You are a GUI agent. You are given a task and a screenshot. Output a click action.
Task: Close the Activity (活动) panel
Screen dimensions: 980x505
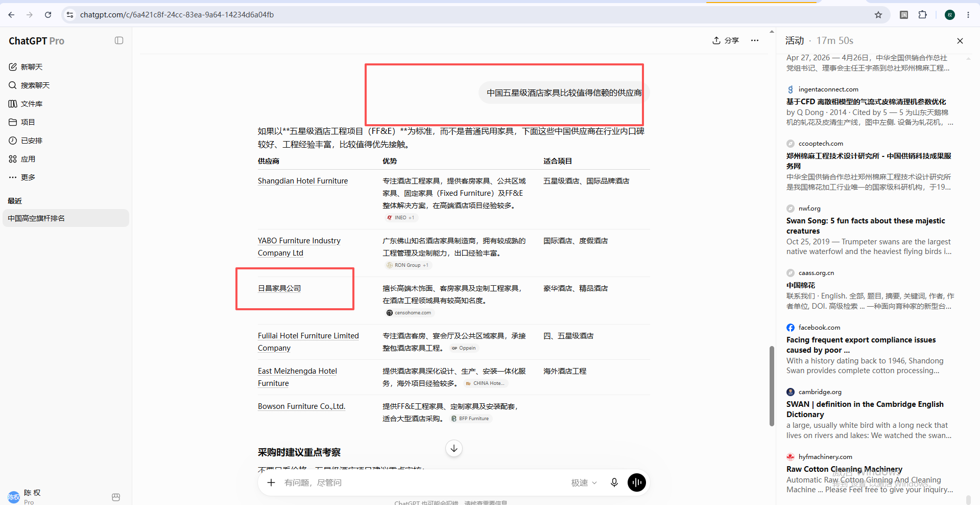pyautogui.click(x=960, y=41)
